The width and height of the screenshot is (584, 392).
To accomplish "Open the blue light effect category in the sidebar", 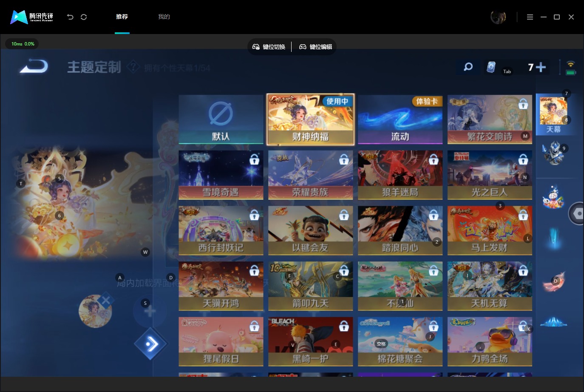I will click(x=553, y=238).
